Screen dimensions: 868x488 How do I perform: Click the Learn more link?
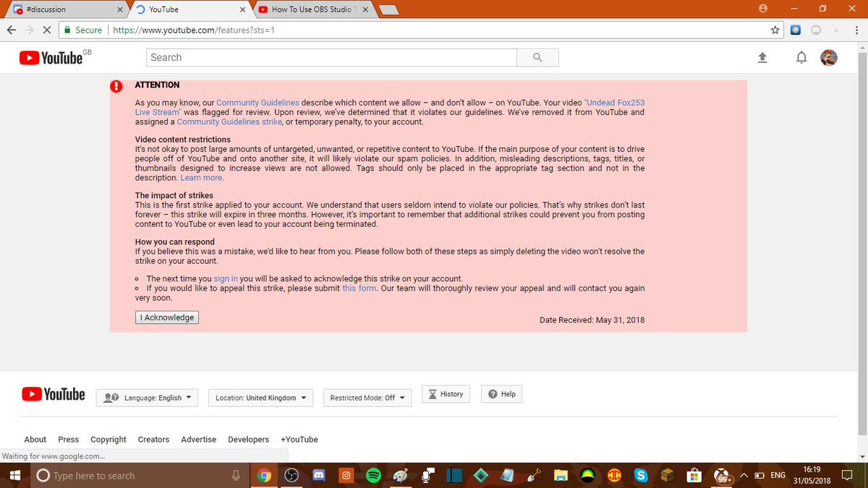(x=201, y=178)
